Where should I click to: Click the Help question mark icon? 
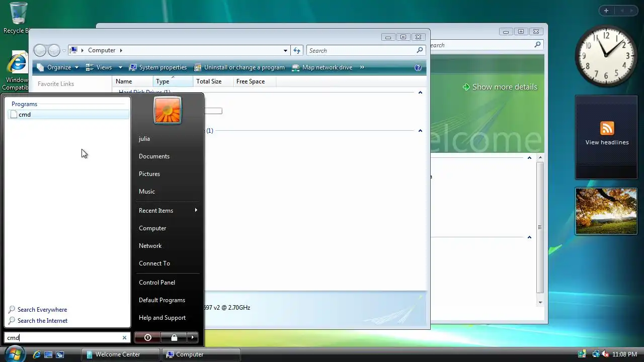418,67
